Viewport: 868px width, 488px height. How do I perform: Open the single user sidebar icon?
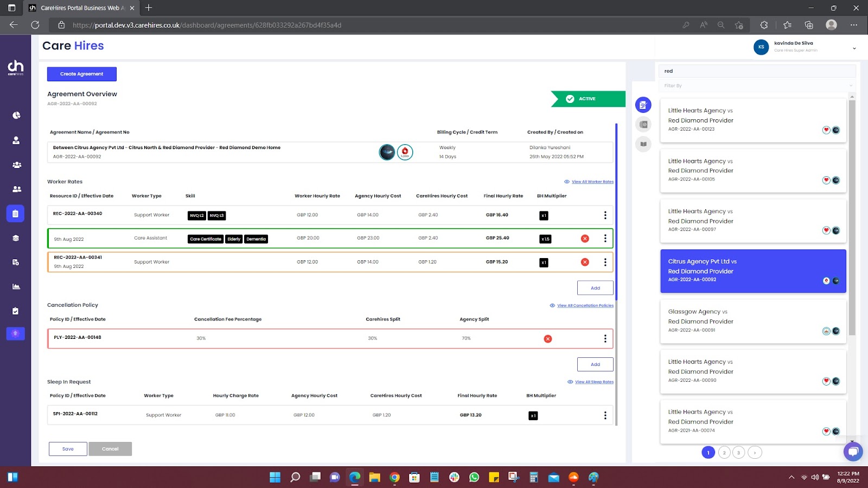pos(16,140)
